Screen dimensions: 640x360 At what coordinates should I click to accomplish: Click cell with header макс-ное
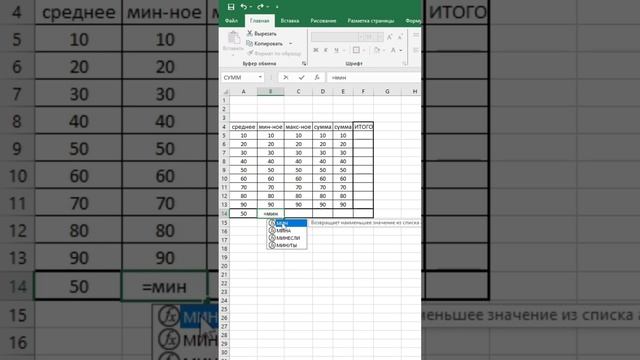(x=298, y=127)
